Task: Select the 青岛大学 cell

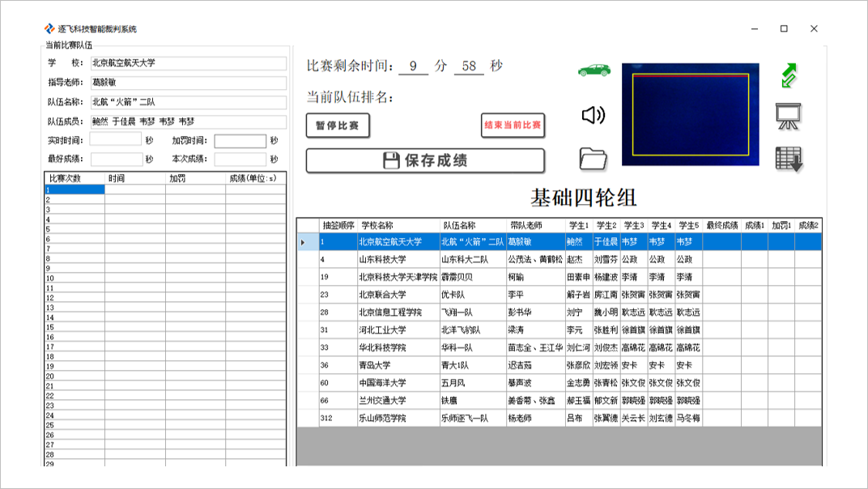Action: 398,365
